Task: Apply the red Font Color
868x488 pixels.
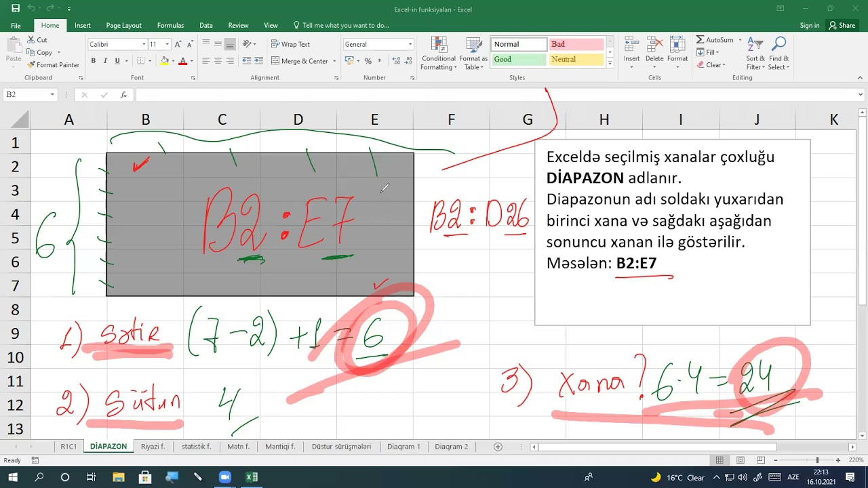Action: pyautogui.click(x=182, y=61)
